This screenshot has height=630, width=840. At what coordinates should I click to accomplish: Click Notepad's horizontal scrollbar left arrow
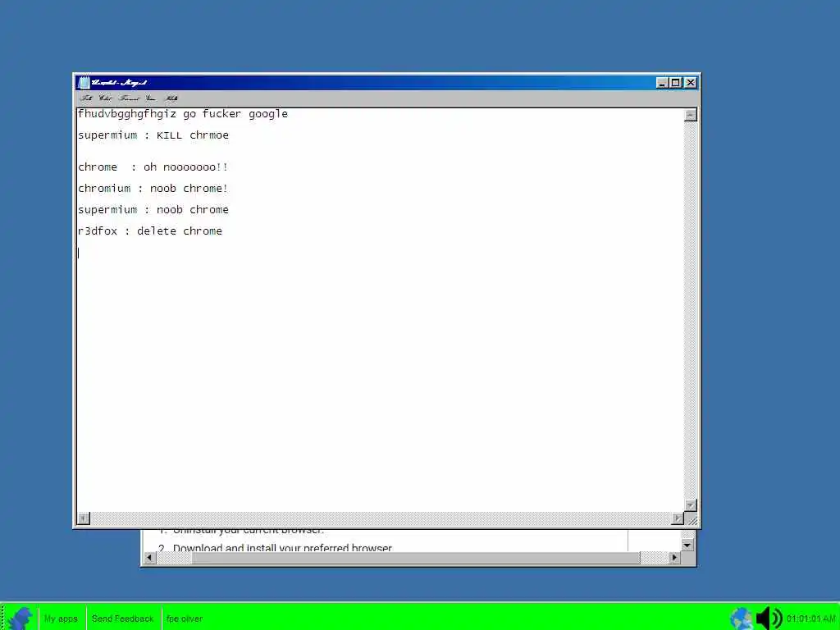pos(84,518)
